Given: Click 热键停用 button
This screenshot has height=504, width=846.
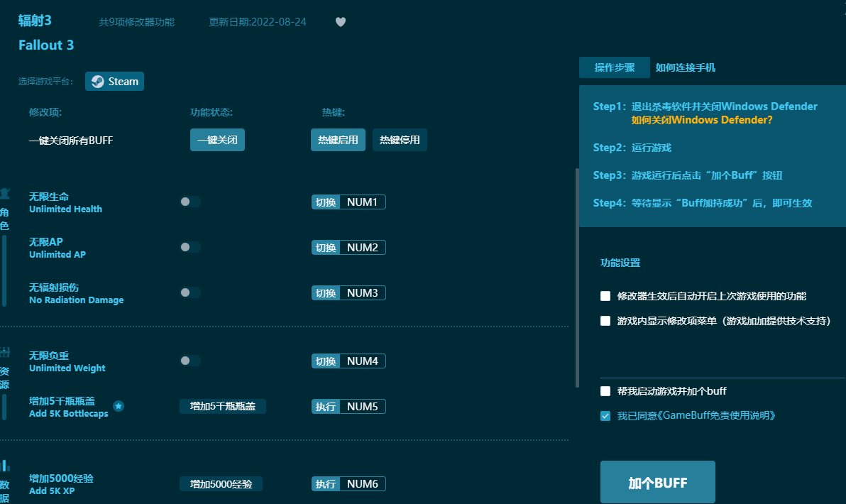Looking at the screenshot, I should point(400,140).
